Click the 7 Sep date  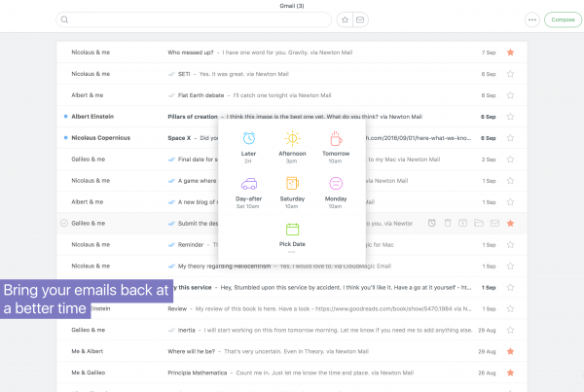[x=489, y=53]
